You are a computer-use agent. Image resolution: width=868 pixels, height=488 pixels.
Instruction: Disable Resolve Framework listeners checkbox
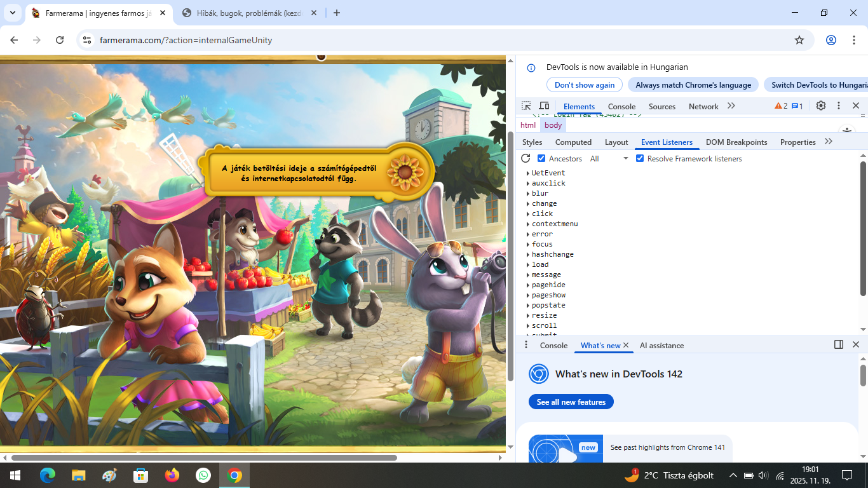coord(640,159)
